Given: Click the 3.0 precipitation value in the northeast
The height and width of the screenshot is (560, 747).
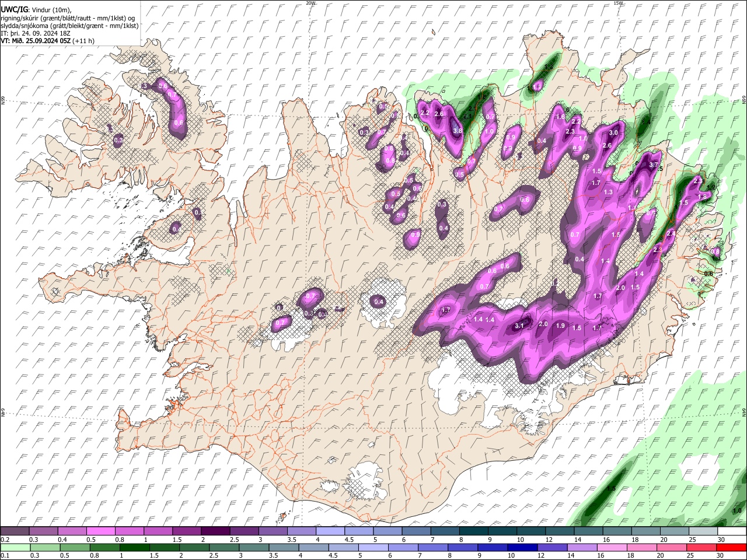Looking at the screenshot, I should [613, 133].
